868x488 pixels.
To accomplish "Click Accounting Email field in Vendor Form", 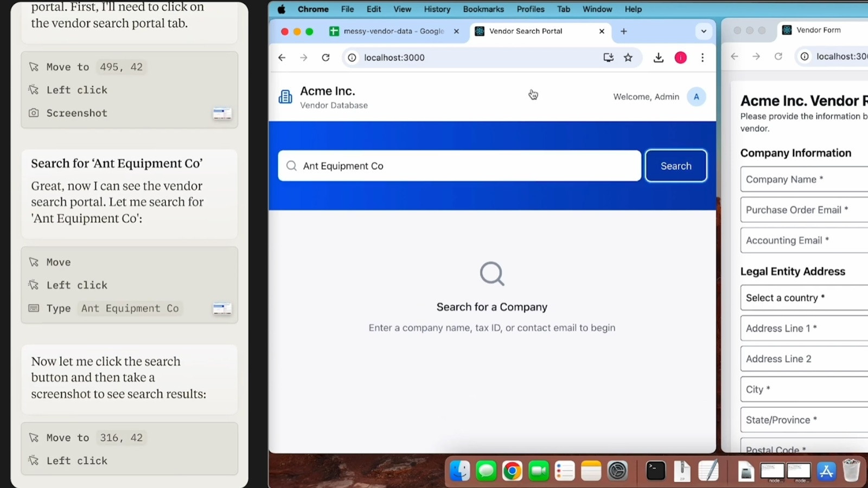I will 804,240.
